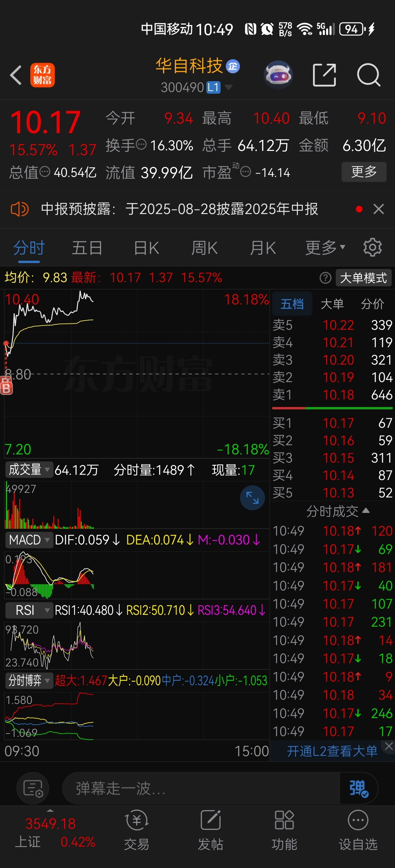Dismiss the 中报预披露 notice with X
Screen dimensions: 395x868
click(x=379, y=209)
